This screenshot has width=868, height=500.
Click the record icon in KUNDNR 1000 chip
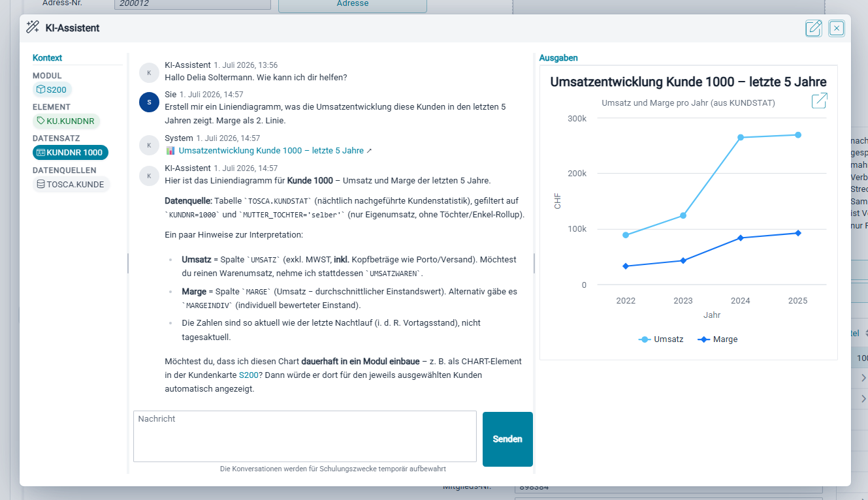click(40, 152)
